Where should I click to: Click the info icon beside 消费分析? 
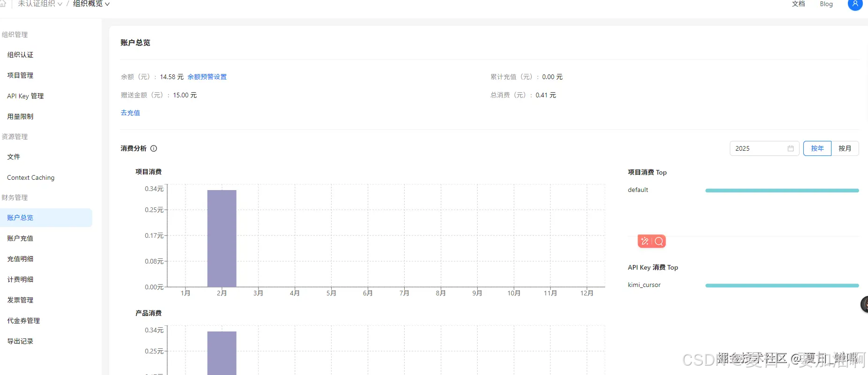154,148
